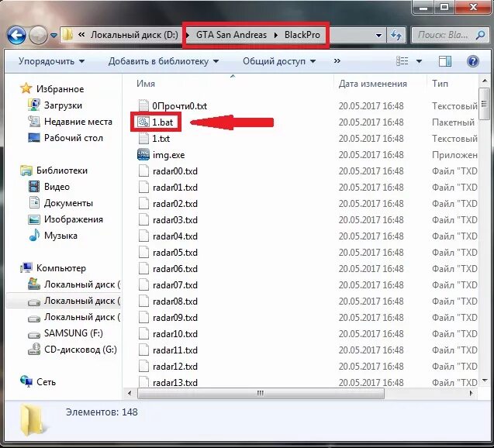Open Добавить в библиотеку menu
This screenshot has width=494, height=448.
[164, 61]
